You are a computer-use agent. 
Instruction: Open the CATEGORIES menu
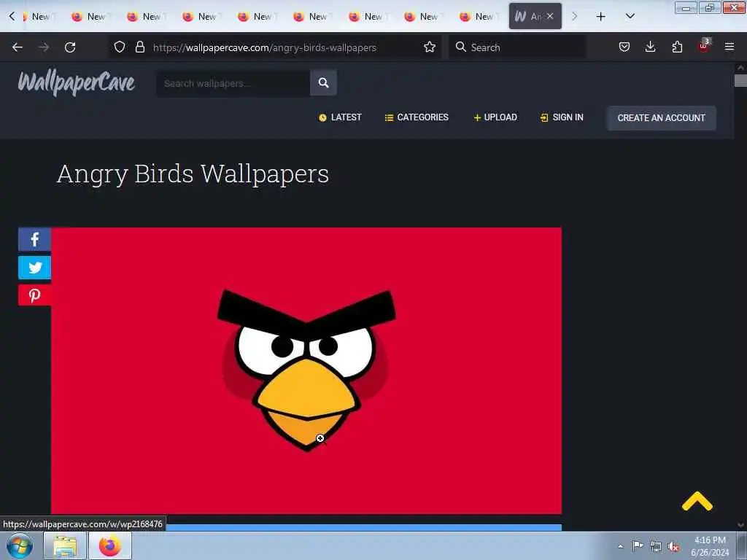click(417, 117)
